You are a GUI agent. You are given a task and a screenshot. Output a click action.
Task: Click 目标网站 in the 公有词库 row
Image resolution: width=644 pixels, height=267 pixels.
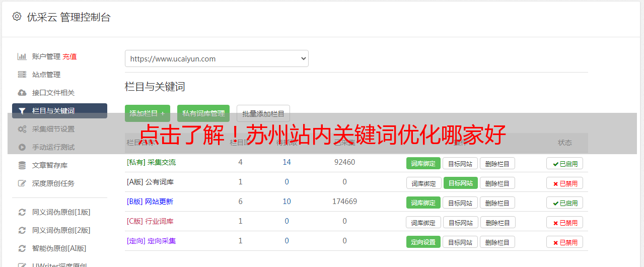click(x=461, y=183)
